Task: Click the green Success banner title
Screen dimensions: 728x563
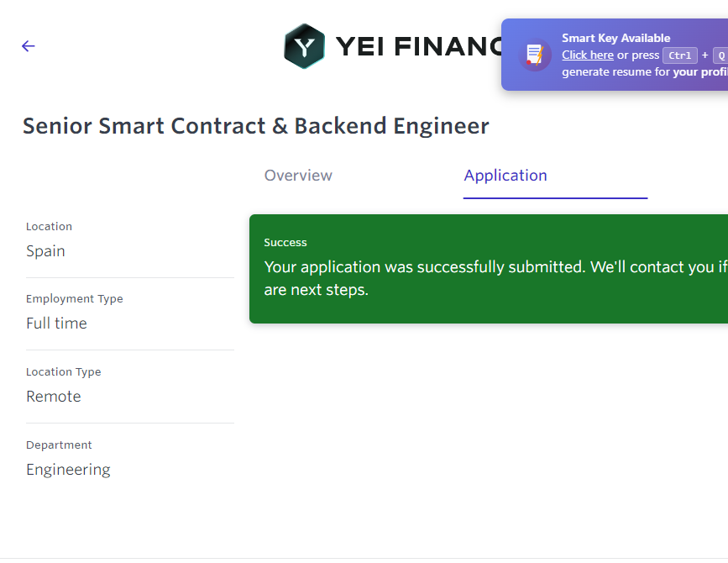Action: pyautogui.click(x=285, y=242)
